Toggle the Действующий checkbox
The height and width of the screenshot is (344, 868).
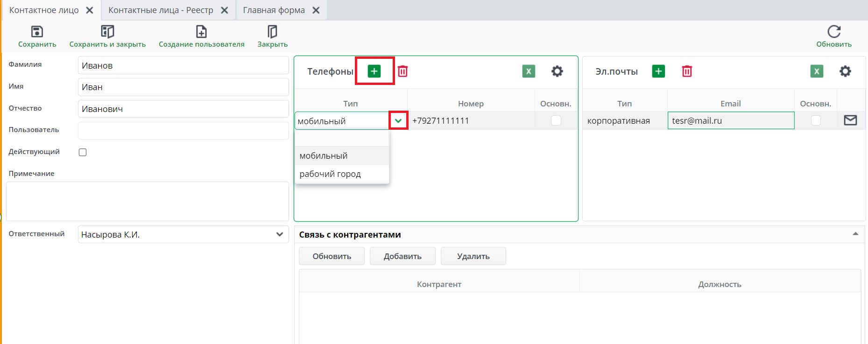pyautogui.click(x=83, y=152)
